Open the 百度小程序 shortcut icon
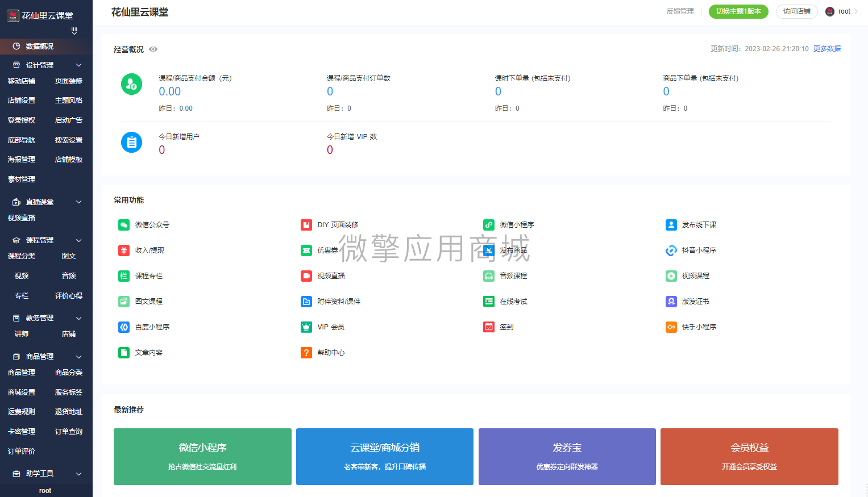Screen dimensions: 868x497 [124, 327]
